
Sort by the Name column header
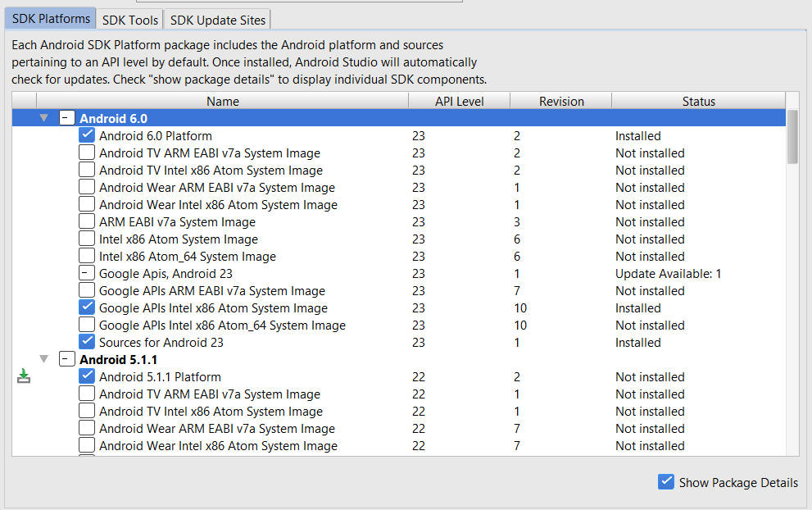[223, 101]
